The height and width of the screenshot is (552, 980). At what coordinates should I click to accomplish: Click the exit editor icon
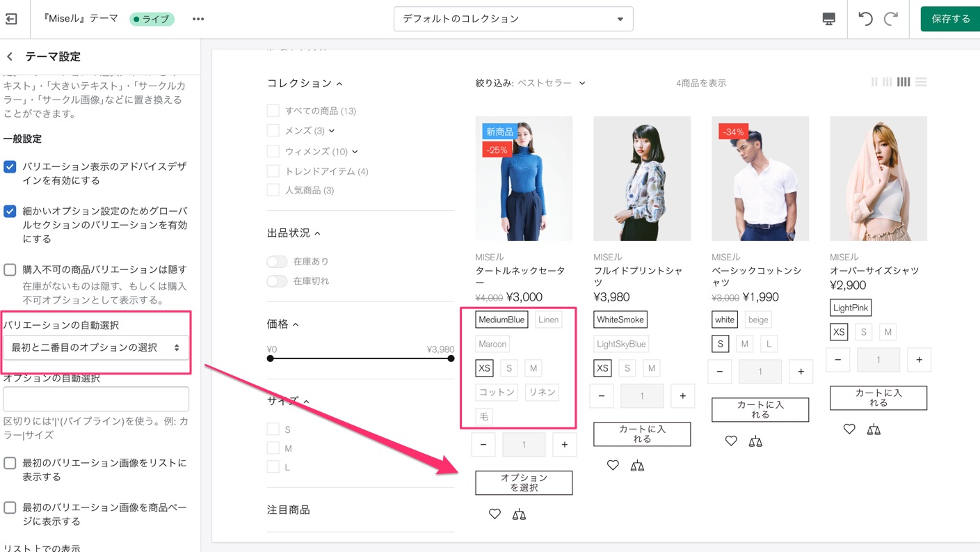[11, 19]
